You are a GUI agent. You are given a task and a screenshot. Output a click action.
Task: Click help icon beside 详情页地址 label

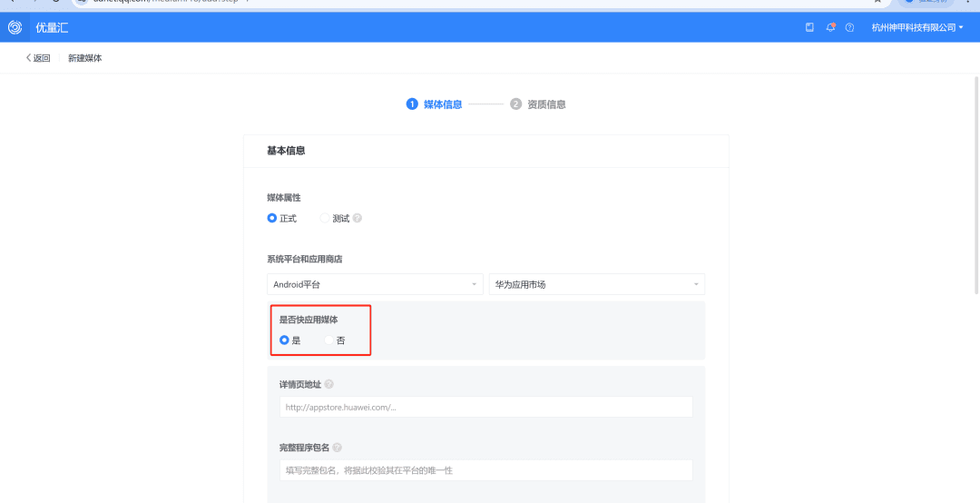[328, 384]
